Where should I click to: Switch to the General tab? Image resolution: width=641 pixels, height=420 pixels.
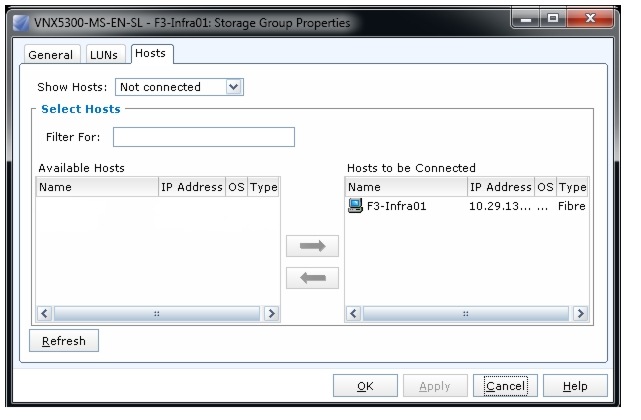[51, 55]
